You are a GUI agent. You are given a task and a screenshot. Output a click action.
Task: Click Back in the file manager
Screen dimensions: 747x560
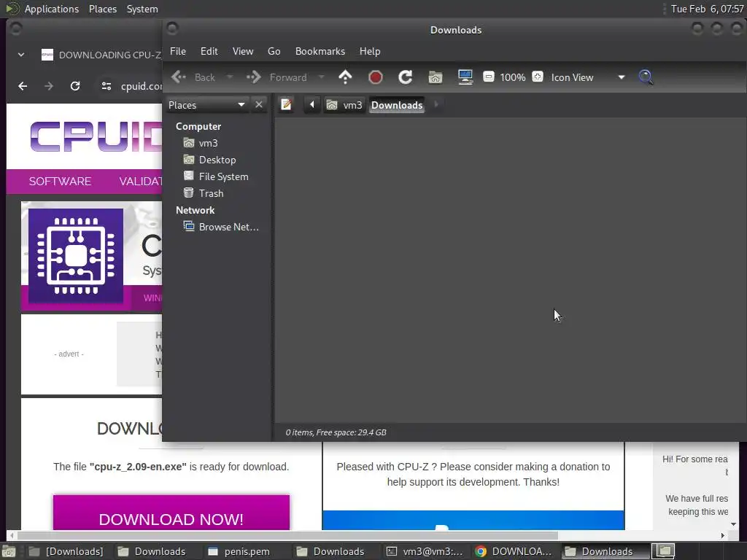click(194, 77)
